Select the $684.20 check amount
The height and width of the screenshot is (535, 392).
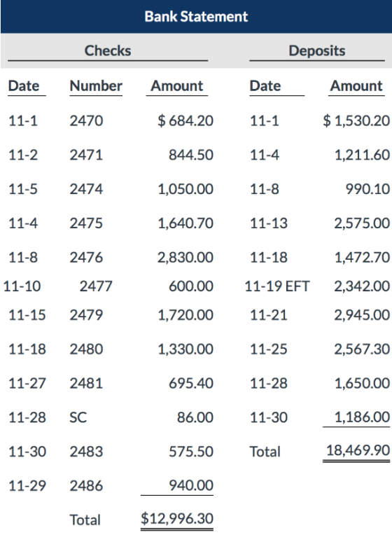[x=185, y=120]
